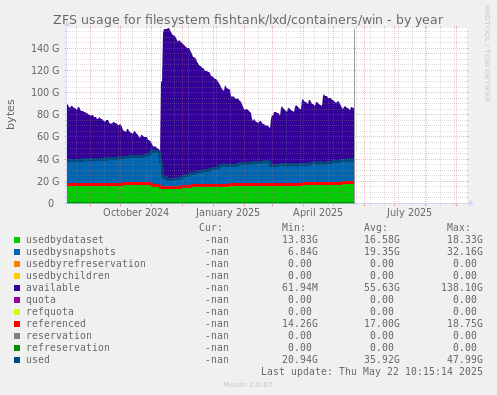This screenshot has height=395, width=497.
Task: Click the available avg value 55.63G
Action: [x=382, y=288]
